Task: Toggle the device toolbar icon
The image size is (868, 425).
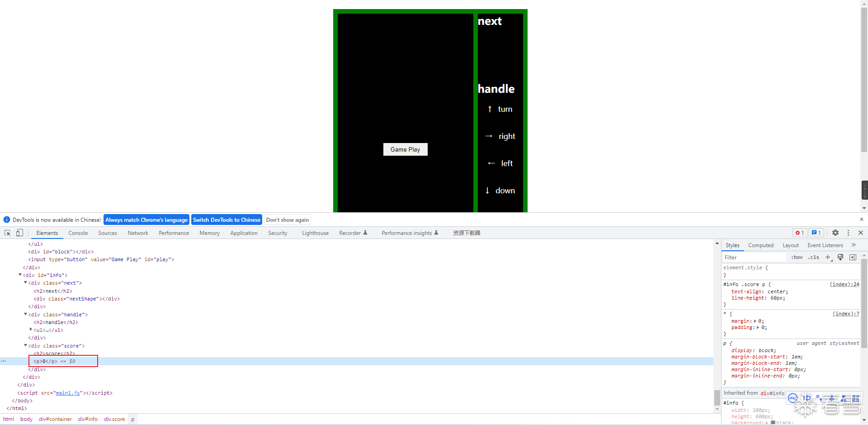Action: coord(19,233)
